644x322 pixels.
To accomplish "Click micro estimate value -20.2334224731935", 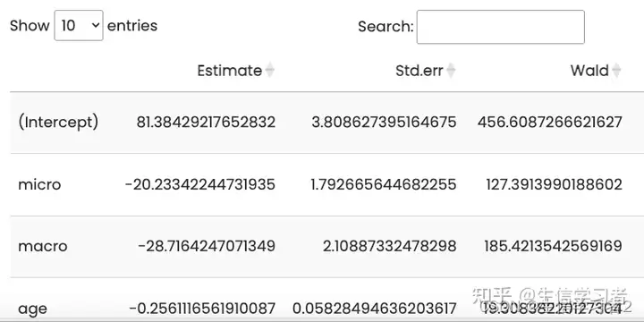I will [200, 184].
